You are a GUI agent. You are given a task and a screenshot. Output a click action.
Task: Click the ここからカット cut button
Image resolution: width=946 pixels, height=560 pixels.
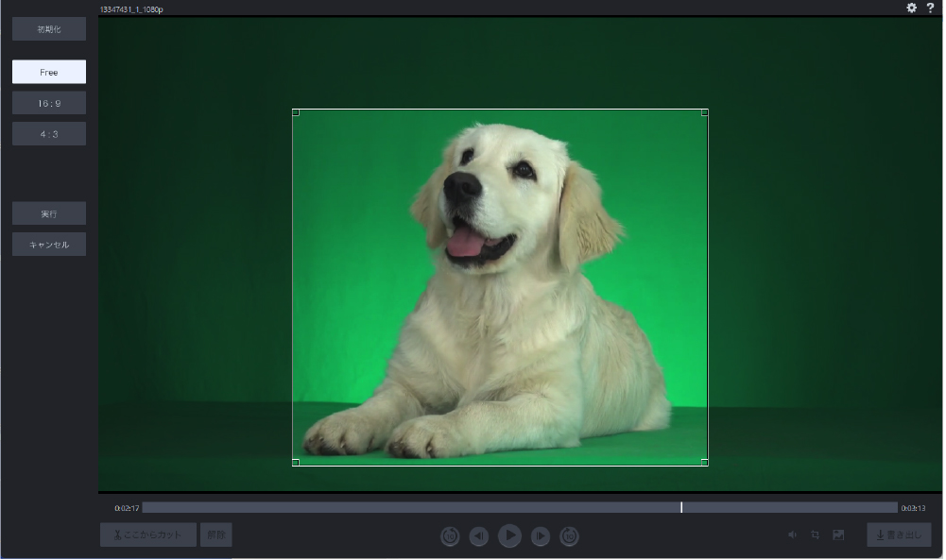(148, 535)
